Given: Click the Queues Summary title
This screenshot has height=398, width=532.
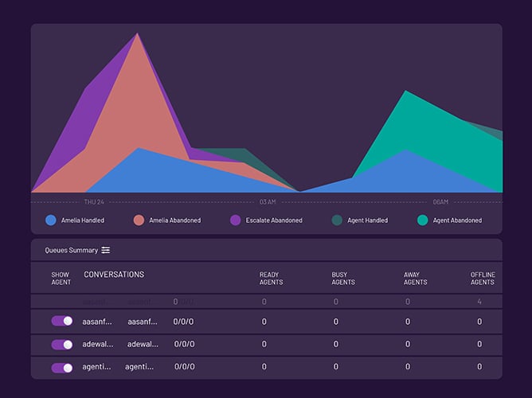Looking at the screenshot, I should tap(72, 250).
